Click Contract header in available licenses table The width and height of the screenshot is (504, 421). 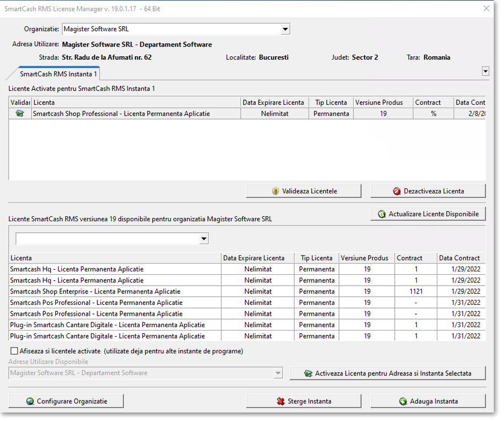click(416, 258)
